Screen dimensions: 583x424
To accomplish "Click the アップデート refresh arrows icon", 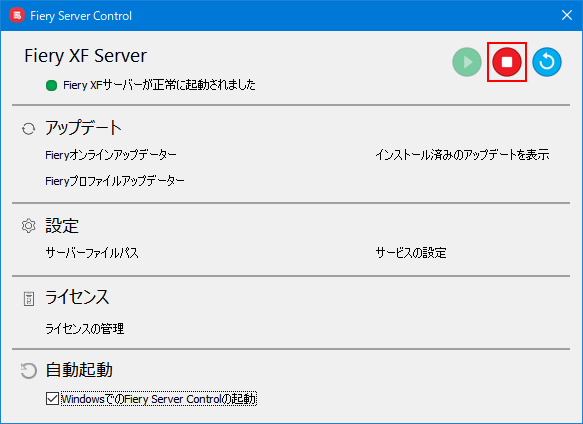I will coord(29,129).
